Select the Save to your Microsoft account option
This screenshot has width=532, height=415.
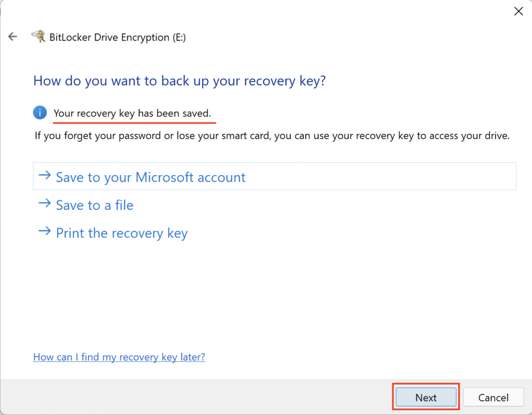tap(151, 177)
